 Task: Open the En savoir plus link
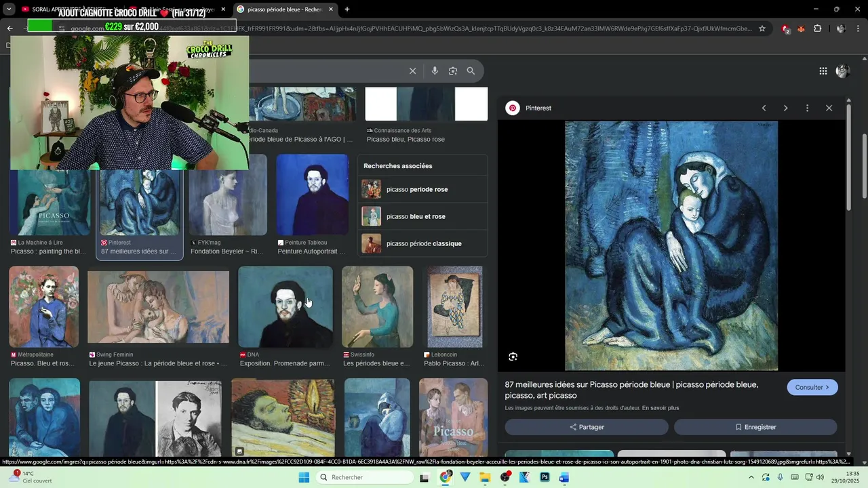660,408
